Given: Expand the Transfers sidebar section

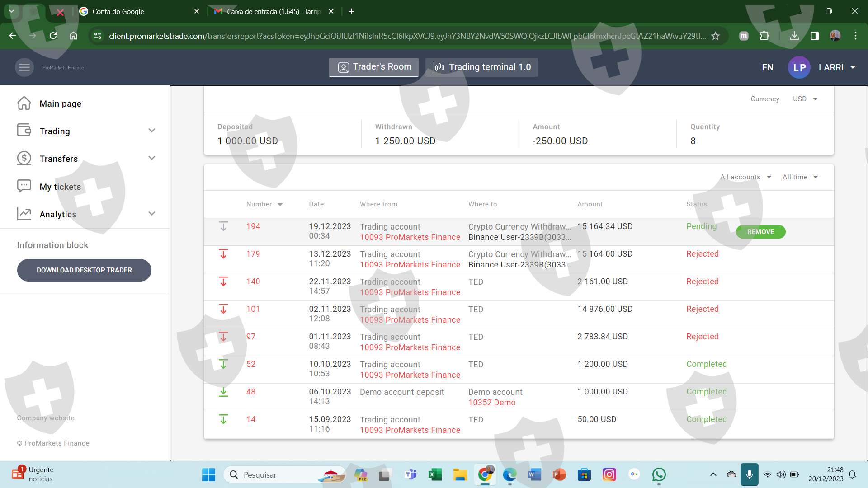Looking at the screenshot, I should [152, 159].
